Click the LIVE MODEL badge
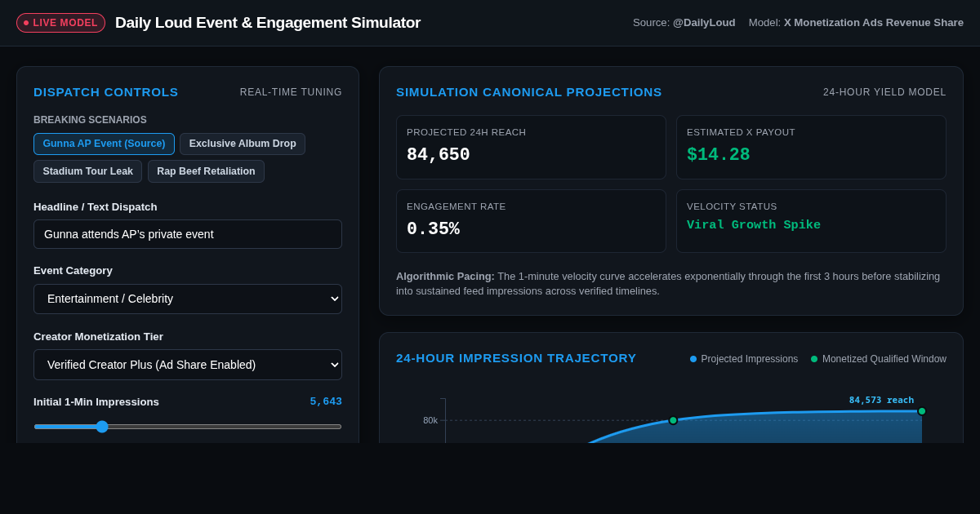 (x=60, y=23)
